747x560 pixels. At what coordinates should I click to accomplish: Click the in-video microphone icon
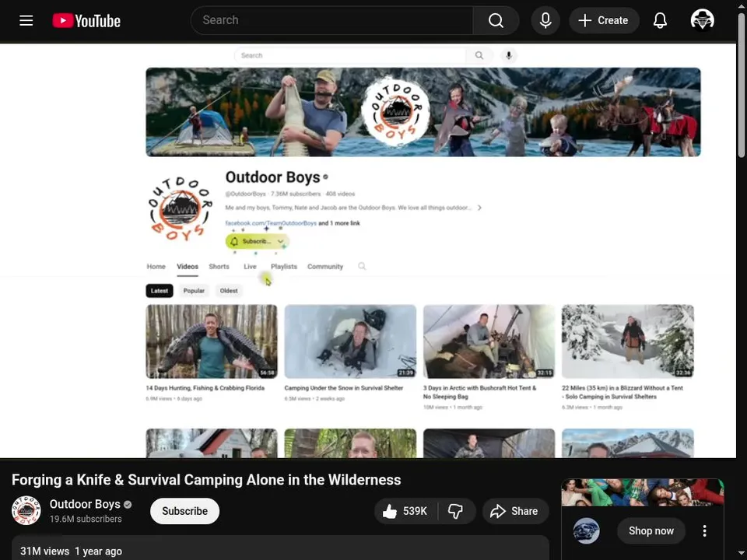509,56
